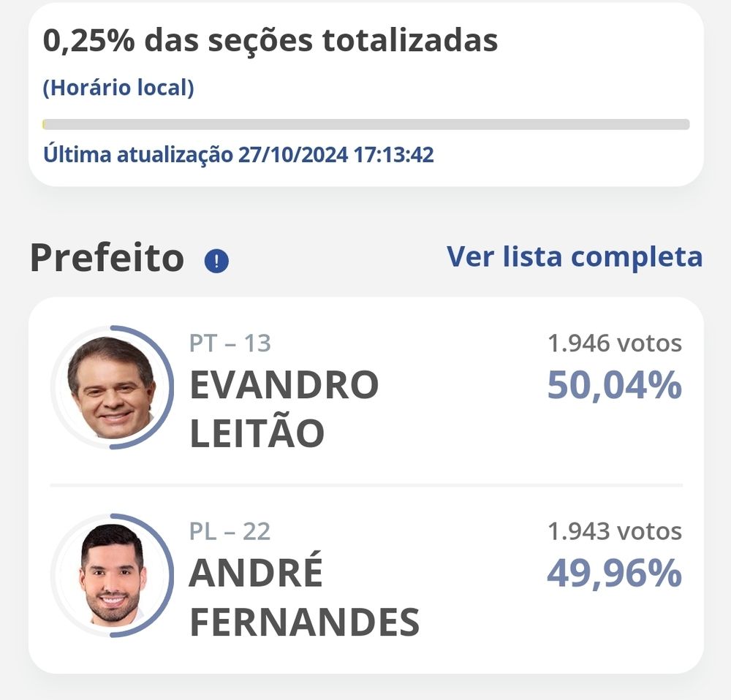Click the Prefeito section heading
Image resolution: width=731 pixels, height=700 pixels.
107,258
